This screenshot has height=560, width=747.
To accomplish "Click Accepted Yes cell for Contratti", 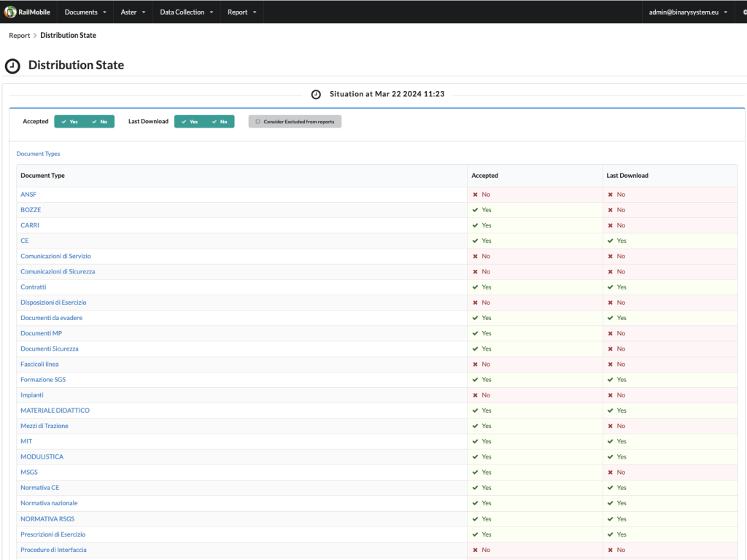I will coord(535,287).
